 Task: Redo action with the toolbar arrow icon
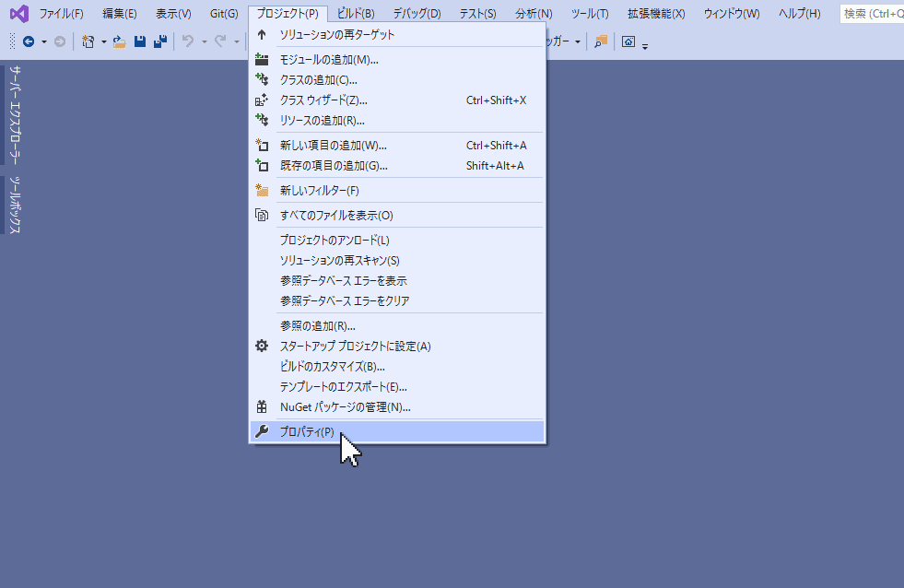220,41
